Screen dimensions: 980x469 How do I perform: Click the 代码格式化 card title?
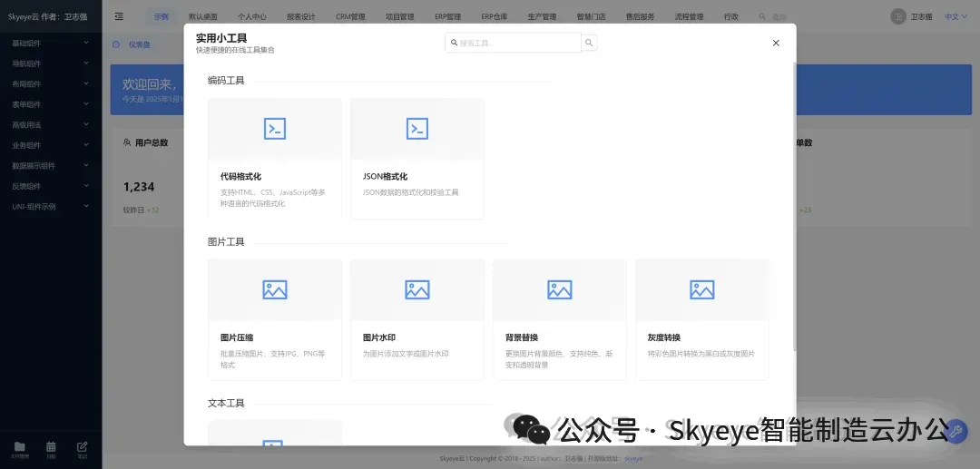[240, 177]
